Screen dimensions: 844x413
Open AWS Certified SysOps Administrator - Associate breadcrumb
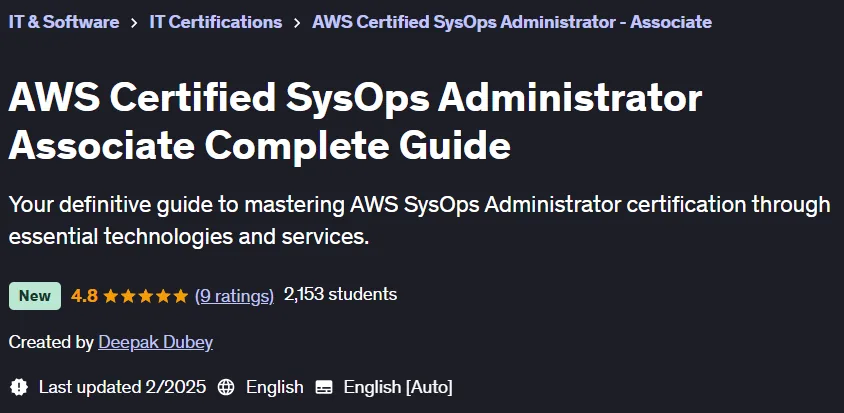[512, 22]
